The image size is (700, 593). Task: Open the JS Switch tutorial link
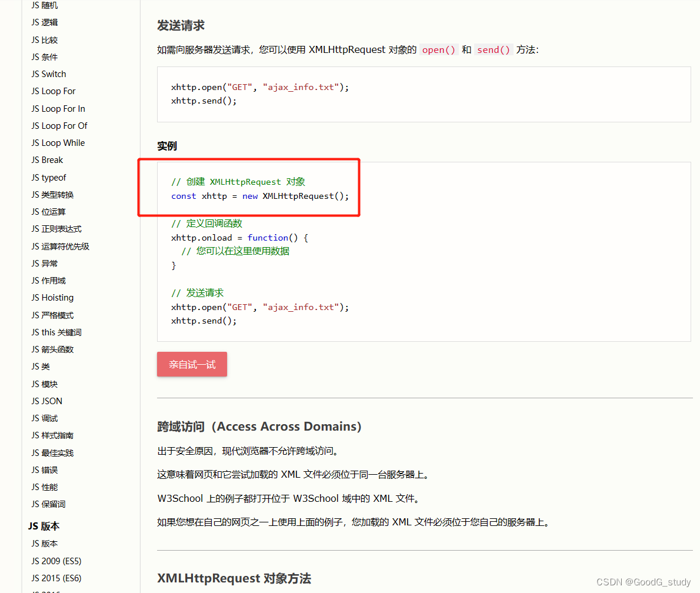tap(48, 74)
